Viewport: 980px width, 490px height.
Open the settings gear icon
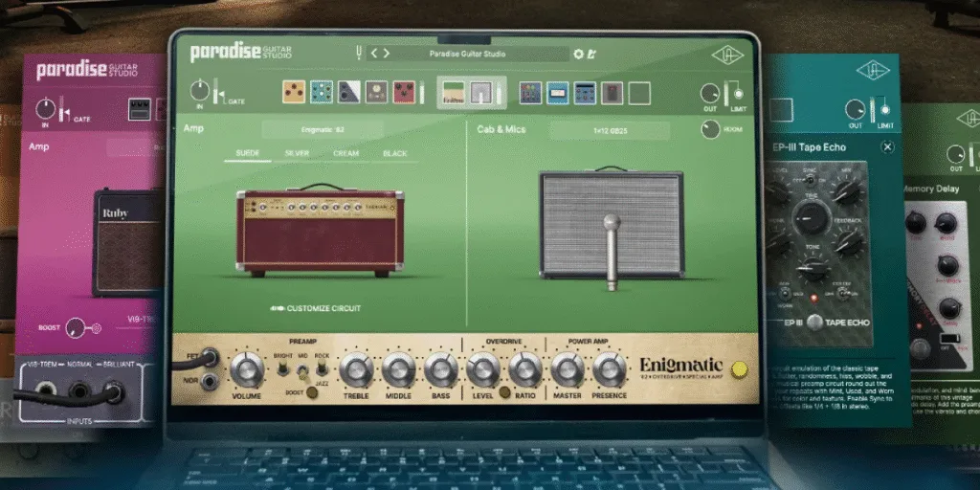pyautogui.click(x=579, y=54)
